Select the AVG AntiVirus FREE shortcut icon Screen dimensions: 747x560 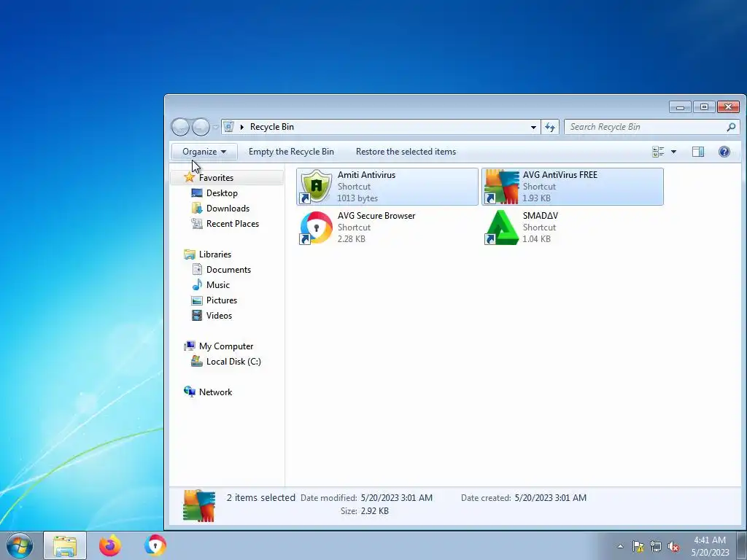(501, 187)
